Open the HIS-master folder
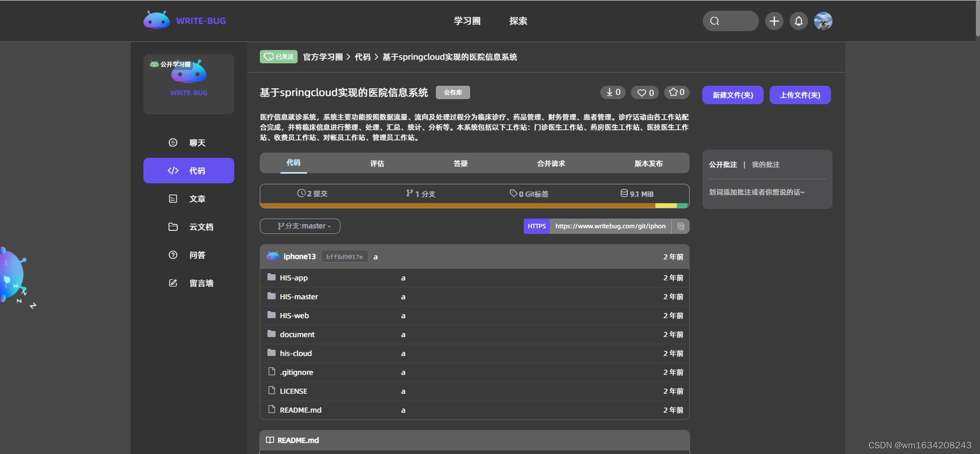This screenshot has height=454, width=980. (x=299, y=297)
